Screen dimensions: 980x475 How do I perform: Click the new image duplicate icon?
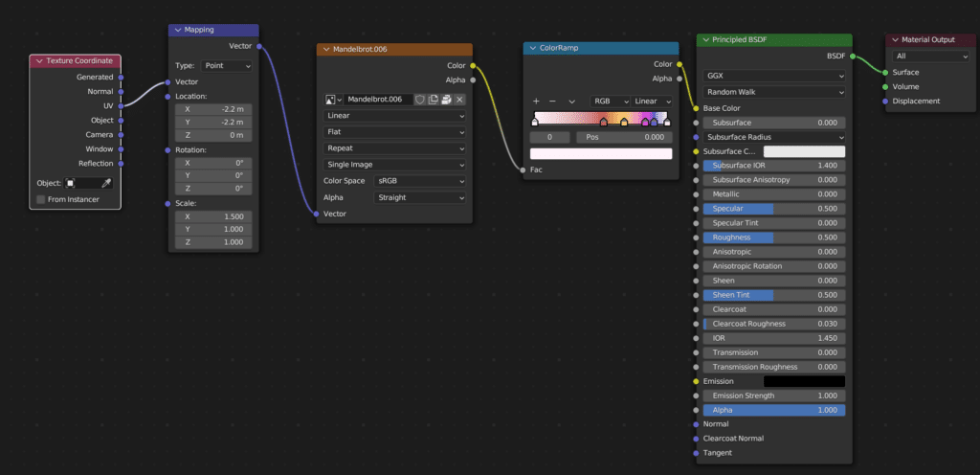tap(434, 100)
